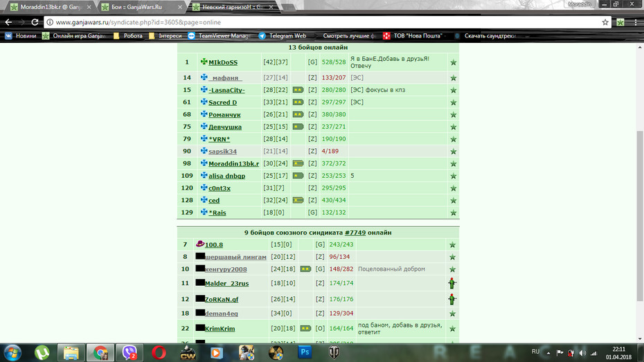The height and width of the screenshot is (362, 644).
Task: Open the Новини bookmark
Action: 21,36
